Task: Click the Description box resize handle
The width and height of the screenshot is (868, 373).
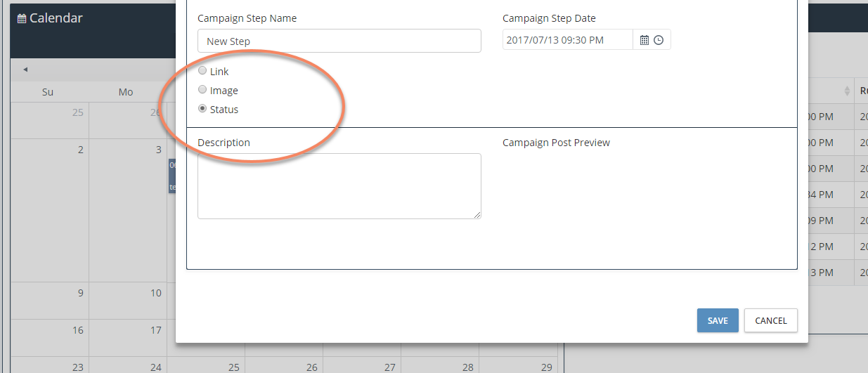Action: (477, 215)
